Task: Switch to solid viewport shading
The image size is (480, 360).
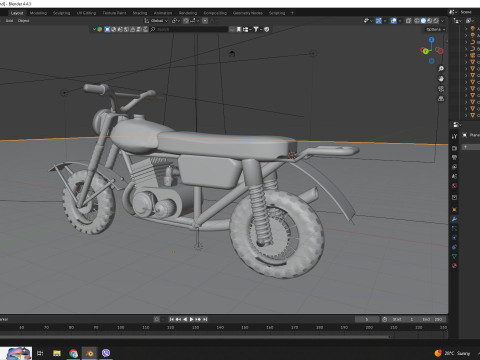Action: [423, 21]
